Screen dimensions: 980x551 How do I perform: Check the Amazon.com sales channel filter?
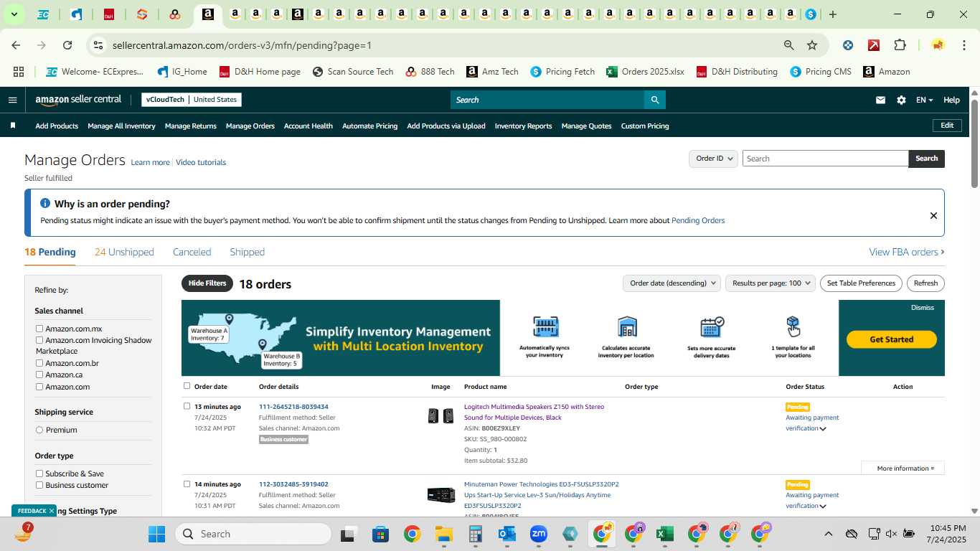(x=39, y=387)
